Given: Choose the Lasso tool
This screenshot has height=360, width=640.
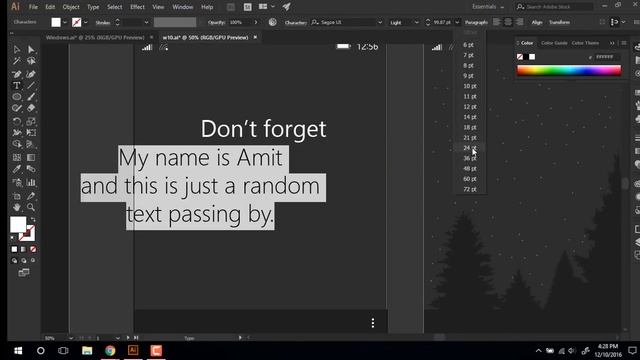Looking at the screenshot, I should click(31, 61).
